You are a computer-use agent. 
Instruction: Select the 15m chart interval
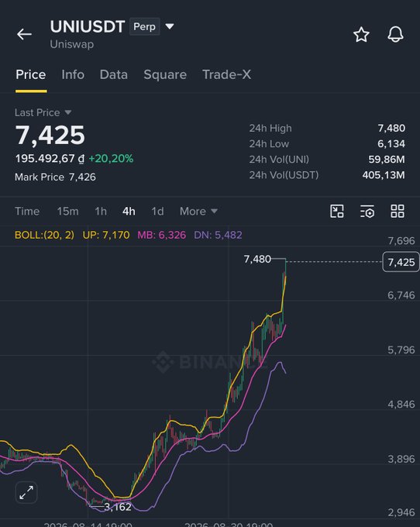point(67,211)
